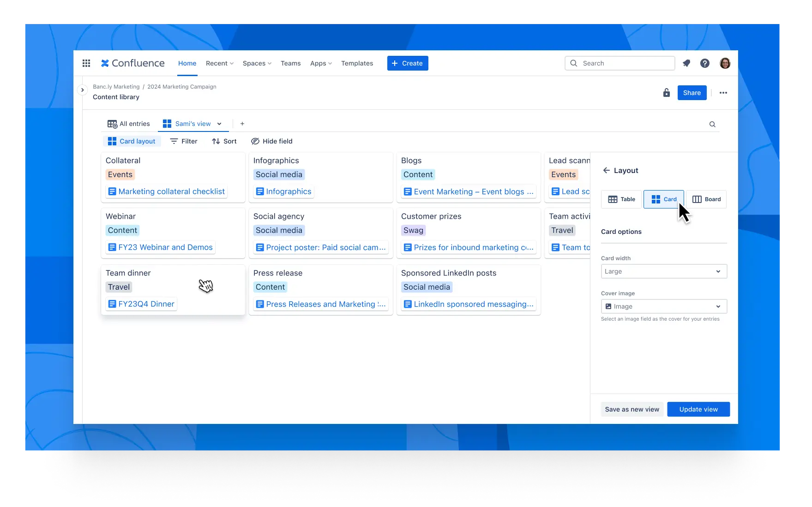Open the Teams menu item
Image resolution: width=812 pixels, height=507 pixels.
coord(291,63)
